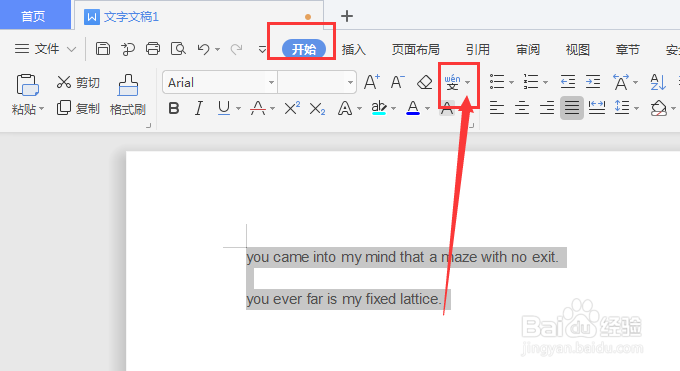
Task: Expand pinyin guide dropdown arrow
Action: click(x=468, y=82)
